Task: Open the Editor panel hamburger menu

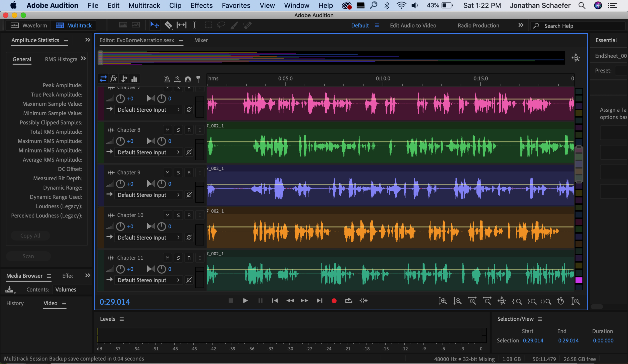Action: pos(181,40)
